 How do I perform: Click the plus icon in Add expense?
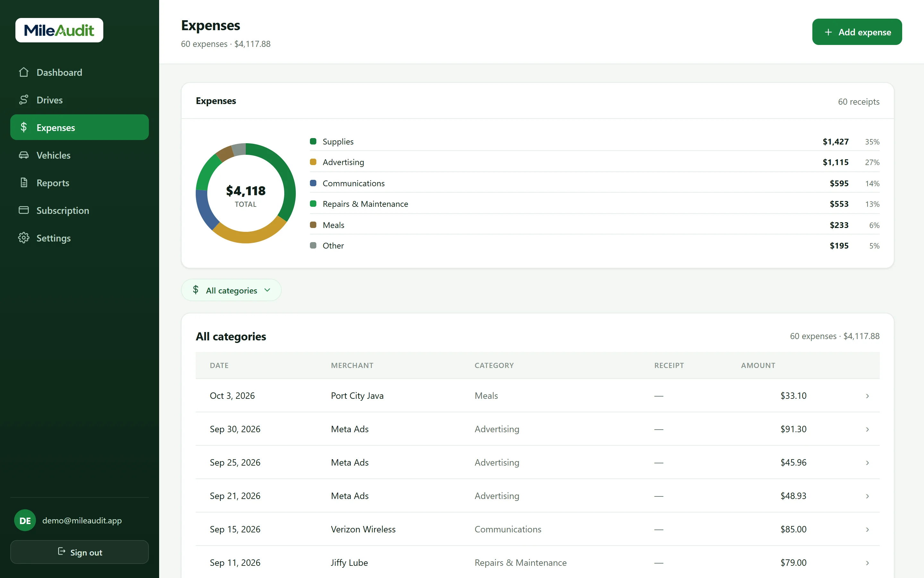pyautogui.click(x=828, y=32)
